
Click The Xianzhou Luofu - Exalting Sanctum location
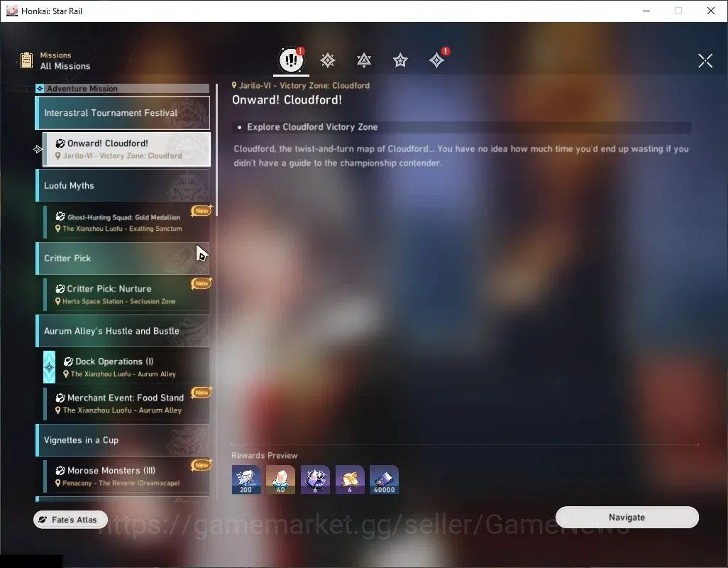122,229
